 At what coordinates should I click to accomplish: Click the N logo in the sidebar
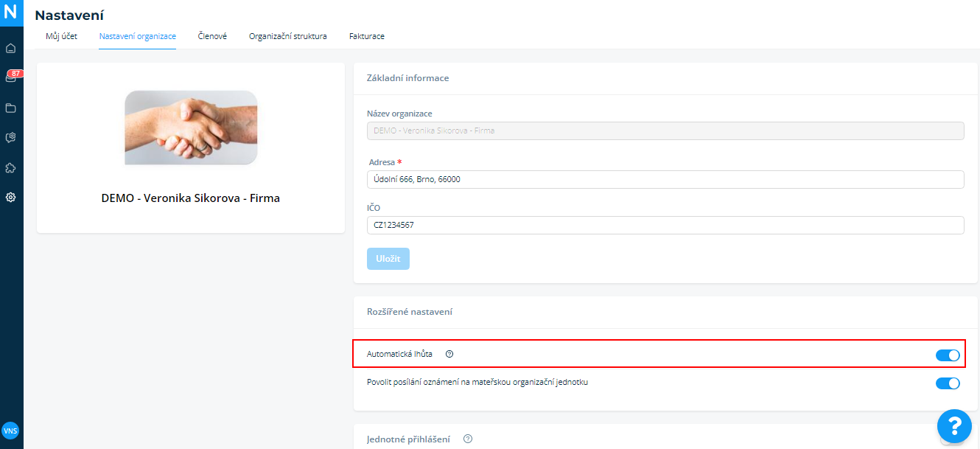click(x=10, y=13)
